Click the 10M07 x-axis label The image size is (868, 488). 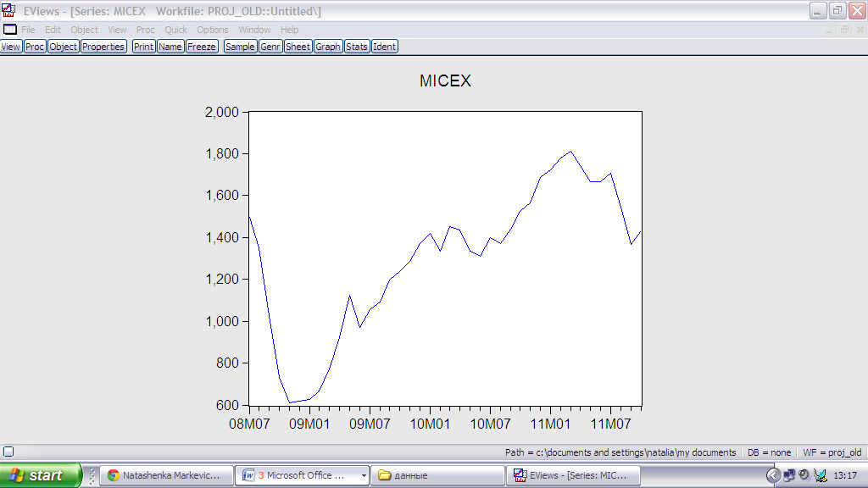(491, 424)
